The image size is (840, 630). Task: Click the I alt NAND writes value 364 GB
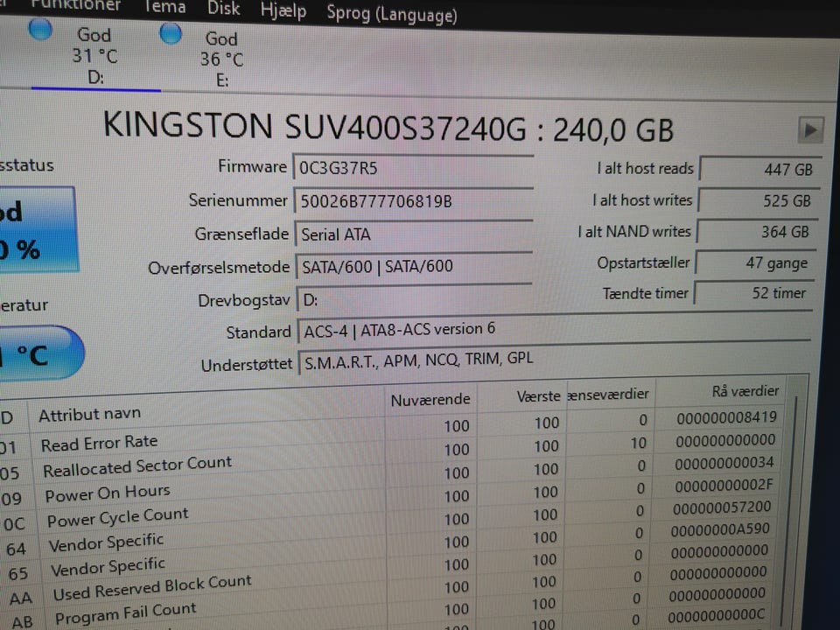click(757, 231)
